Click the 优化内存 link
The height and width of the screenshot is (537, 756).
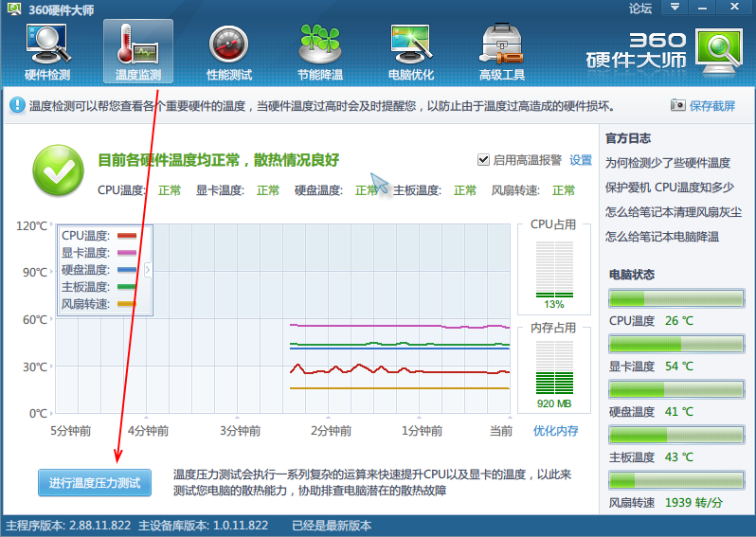point(555,431)
